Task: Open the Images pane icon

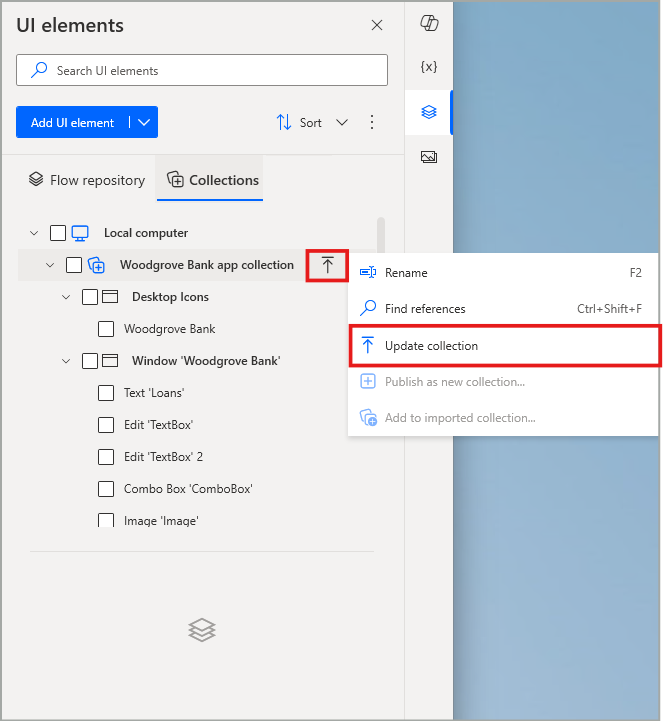Action: click(x=429, y=157)
